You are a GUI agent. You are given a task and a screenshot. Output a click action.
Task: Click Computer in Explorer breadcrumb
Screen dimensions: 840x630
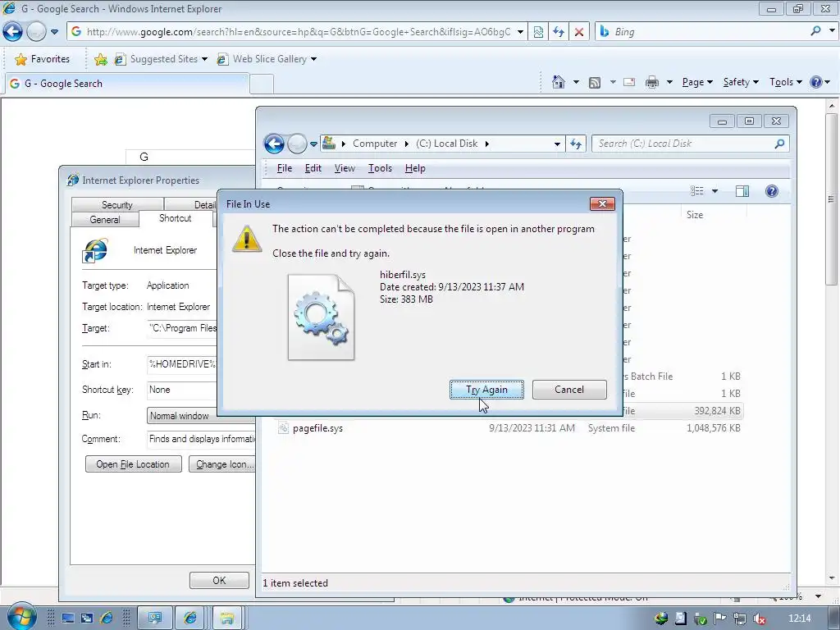374,144
